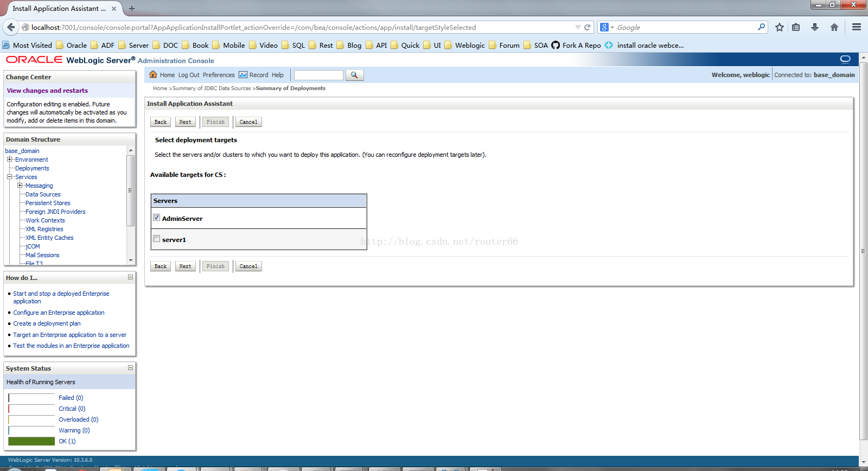
Task: Open Deployments in Domain Structure
Action: coord(32,168)
